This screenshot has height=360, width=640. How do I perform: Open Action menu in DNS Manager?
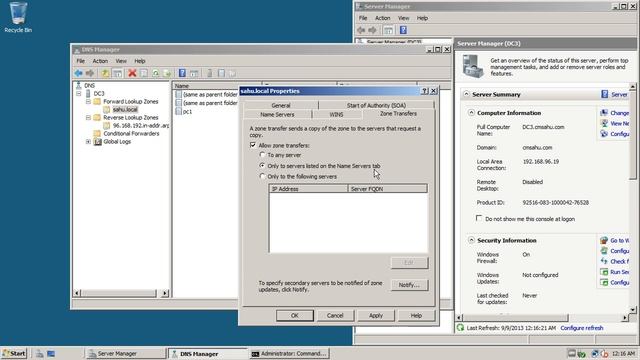tap(100, 61)
